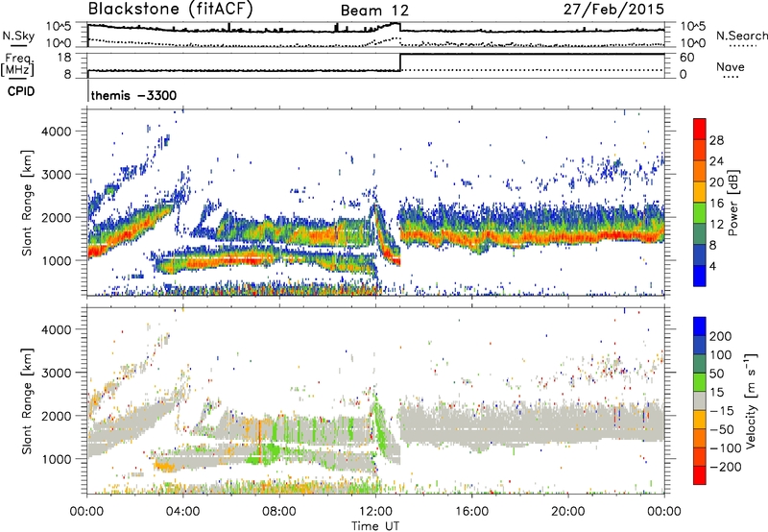Click the "16" tick on Power color bar
768x532 pixels.
coord(716,204)
